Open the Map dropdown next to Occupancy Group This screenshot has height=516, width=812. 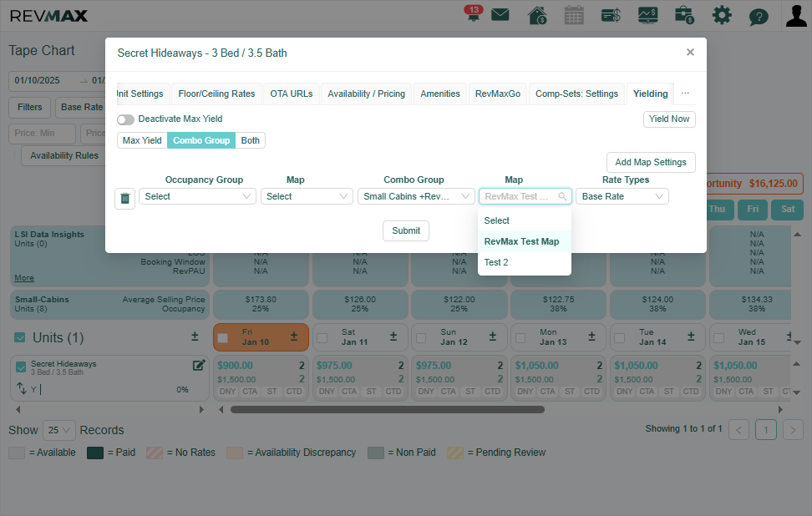(x=307, y=197)
